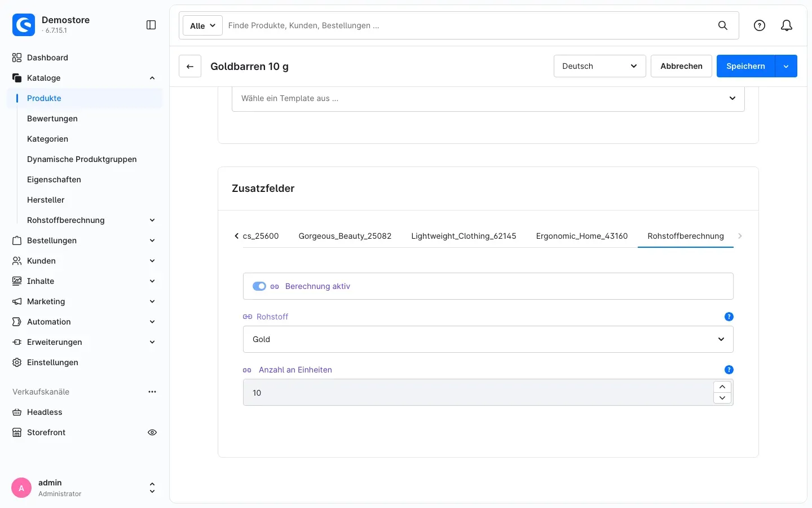
Task: Click the Abbrechen button
Action: [x=681, y=66]
